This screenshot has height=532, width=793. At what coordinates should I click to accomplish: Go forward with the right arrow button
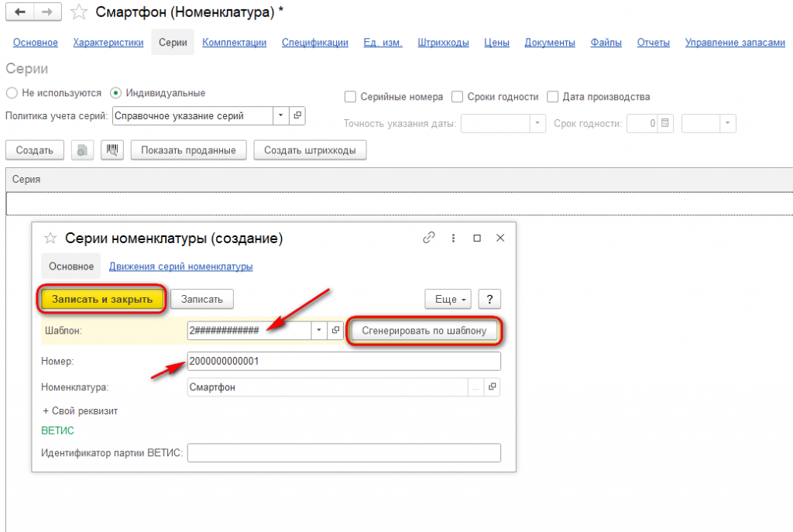click(47, 12)
